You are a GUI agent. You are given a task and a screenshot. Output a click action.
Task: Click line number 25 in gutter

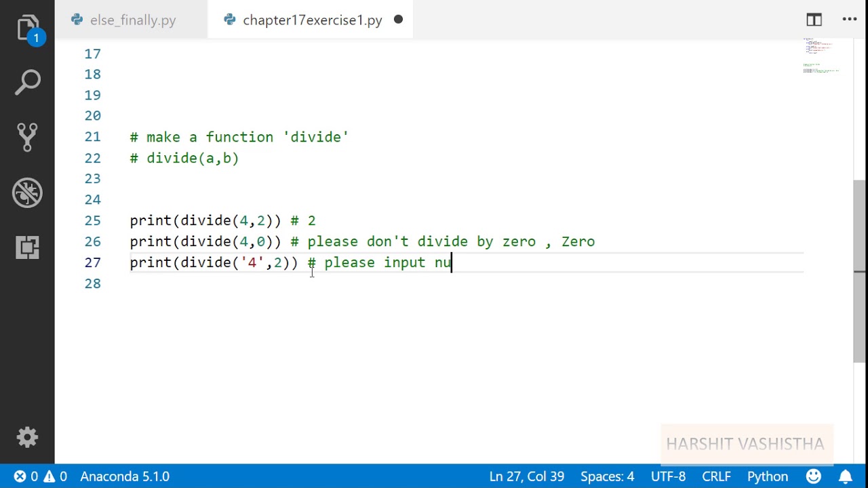pyautogui.click(x=93, y=221)
